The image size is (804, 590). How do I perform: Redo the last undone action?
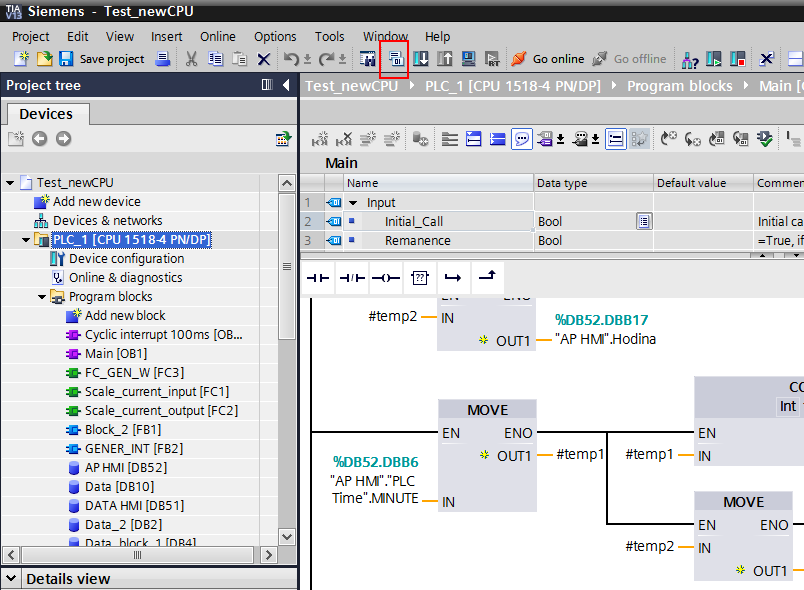326,59
